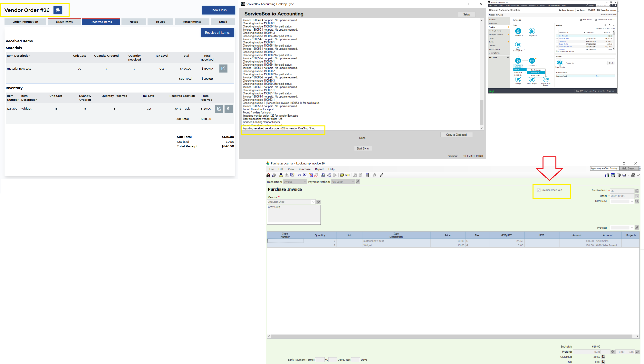Toggle the Invoice Received checkbox
This screenshot has height=364, width=644.
pyautogui.click(x=539, y=190)
